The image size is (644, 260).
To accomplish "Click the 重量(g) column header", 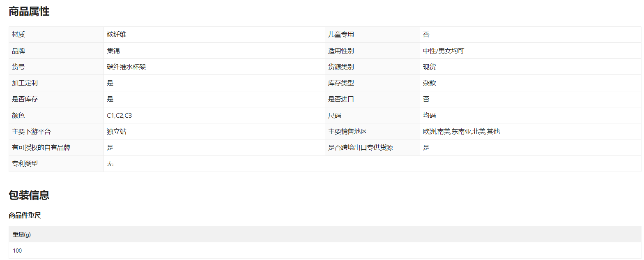I will coord(22,234).
